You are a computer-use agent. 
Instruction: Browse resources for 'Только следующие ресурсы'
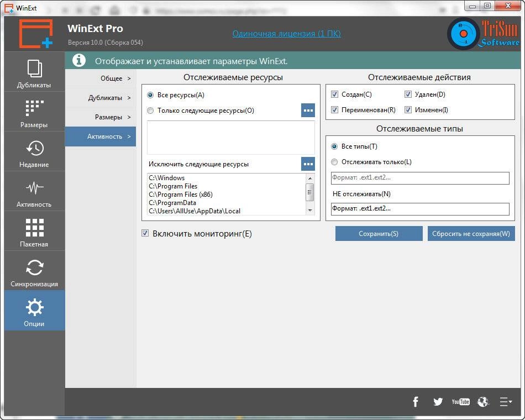(x=308, y=110)
